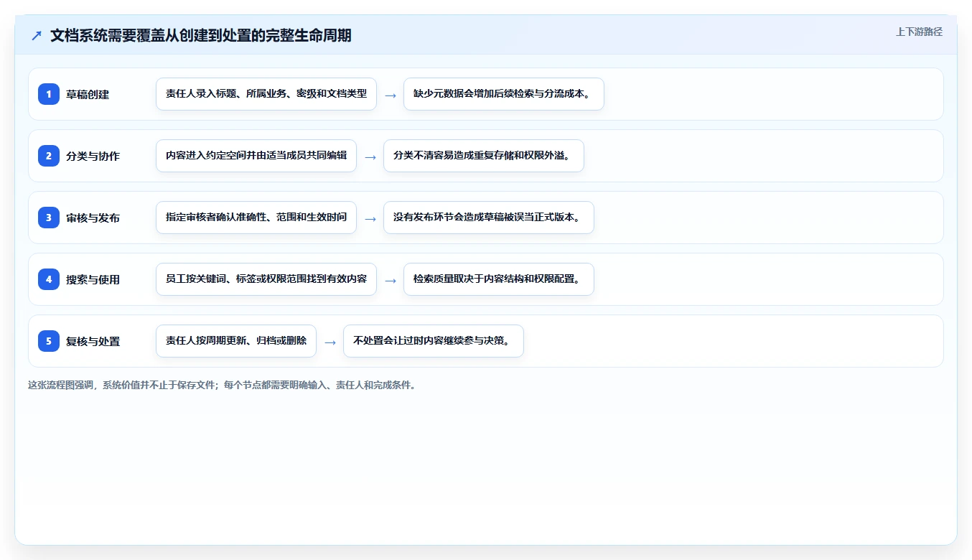
Task: Click the 上下游路径 label
Action: pyautogui.click(x=919, y=32)
